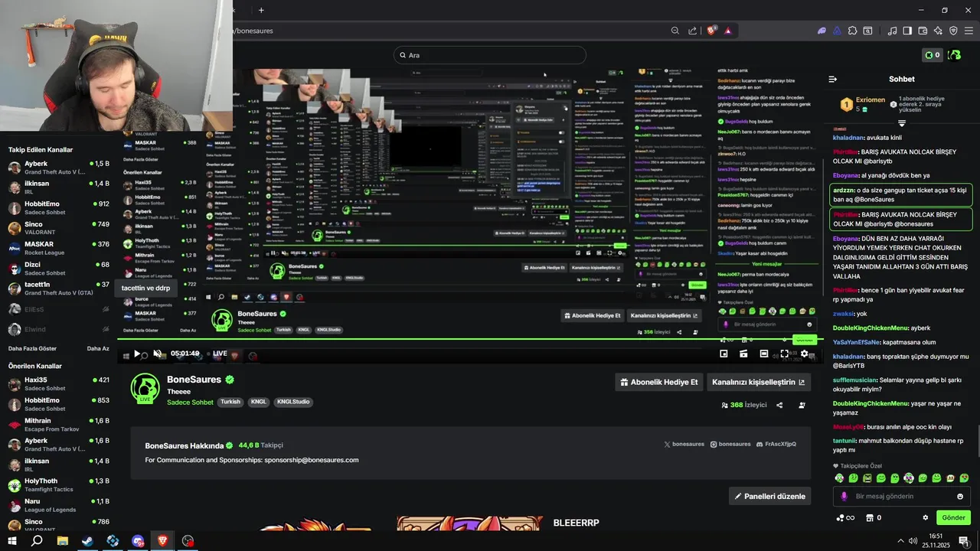Click the Brave Rewards triangle icon
980x551 pixels.
(727, 31)
